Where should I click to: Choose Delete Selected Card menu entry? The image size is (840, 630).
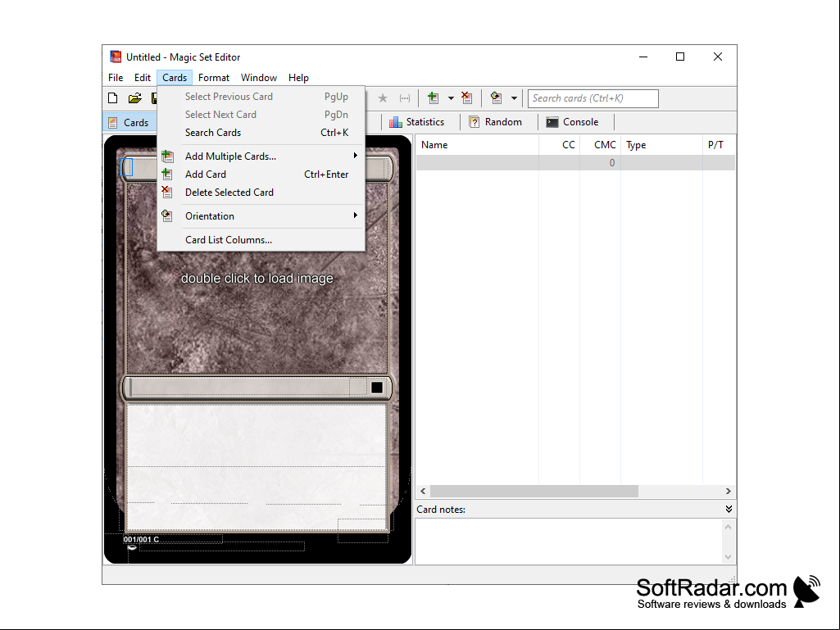[261, 193]
